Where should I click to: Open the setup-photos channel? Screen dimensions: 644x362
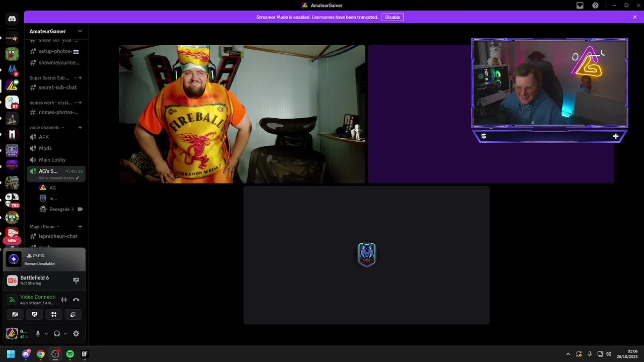pos(56,51)
